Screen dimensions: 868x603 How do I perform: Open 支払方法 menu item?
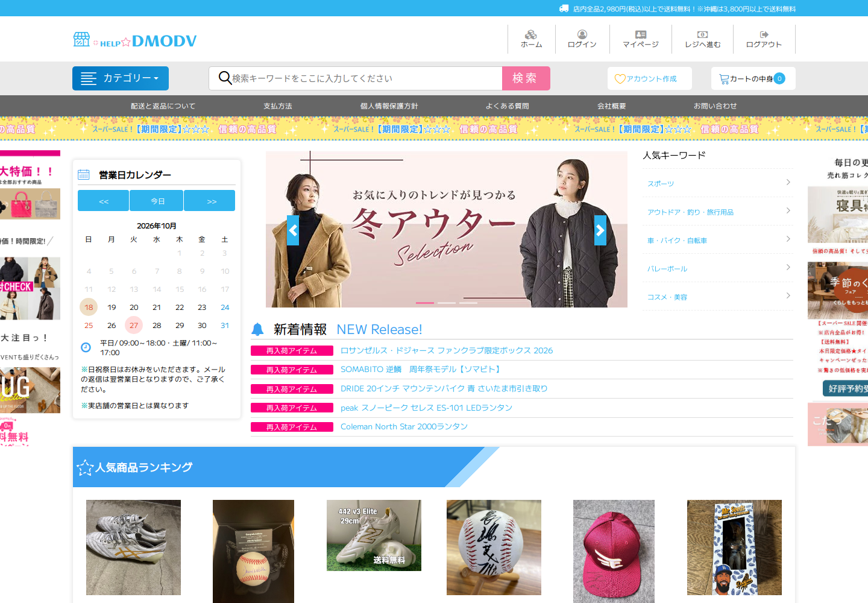(x=278, y=106)
